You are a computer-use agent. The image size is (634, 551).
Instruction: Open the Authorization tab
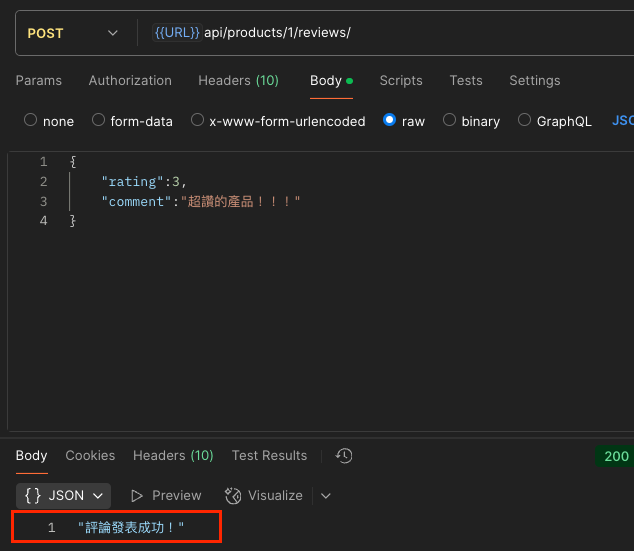tap(130, 80)
